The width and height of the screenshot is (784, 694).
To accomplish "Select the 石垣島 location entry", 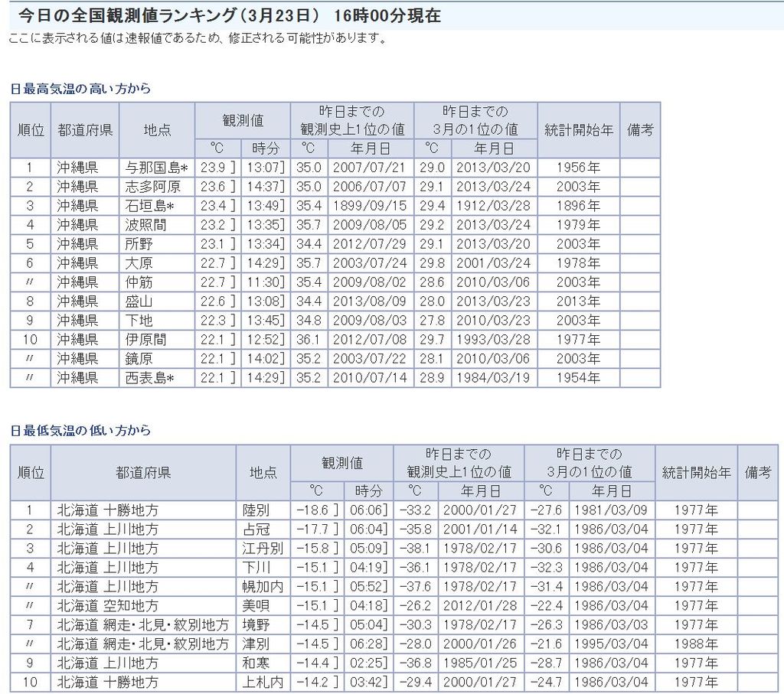I will point(149,206).
